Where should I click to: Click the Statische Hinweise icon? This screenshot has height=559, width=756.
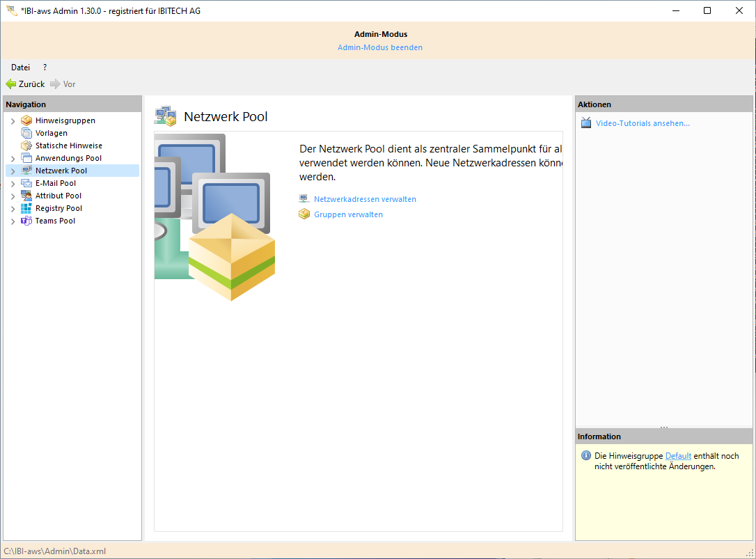coord(26,145)
